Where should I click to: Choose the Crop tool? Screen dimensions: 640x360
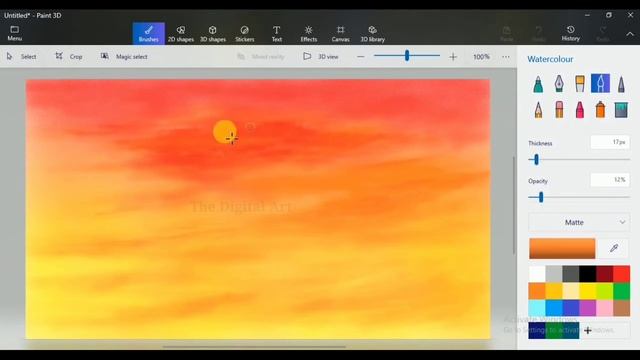tap(69, 57)
